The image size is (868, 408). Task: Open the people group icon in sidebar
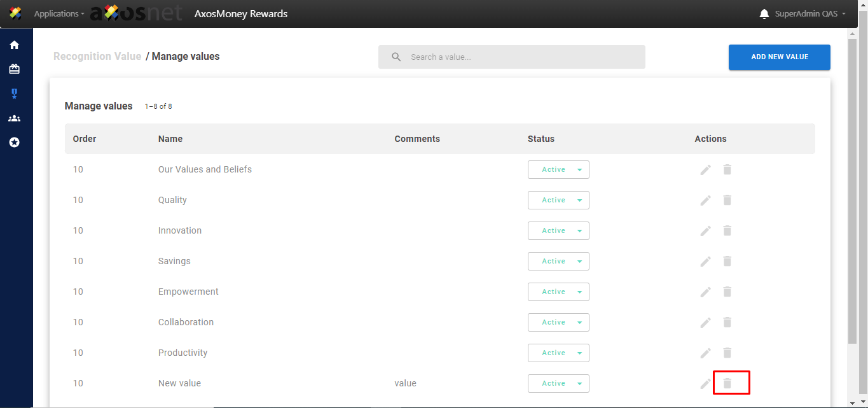tap(14, 118)
